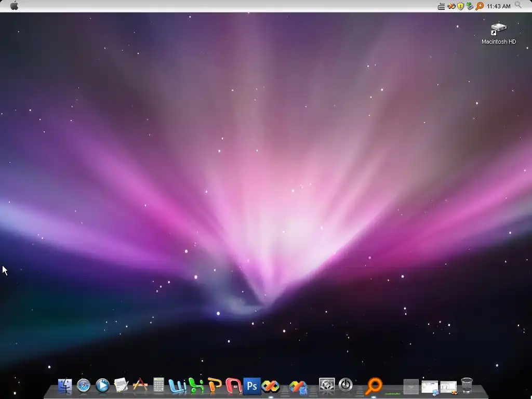Launch Safari compass icon in dock

click(x=84, y=386)
